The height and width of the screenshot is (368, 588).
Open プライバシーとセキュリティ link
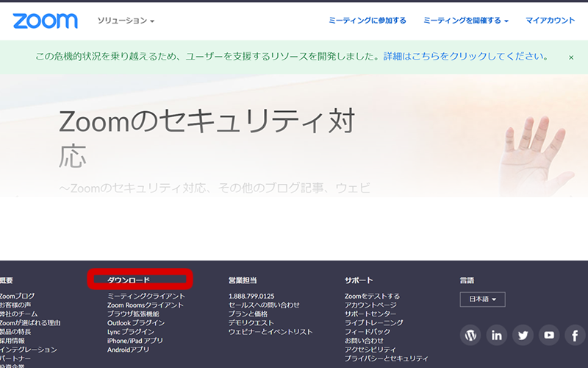coord(387,358)
